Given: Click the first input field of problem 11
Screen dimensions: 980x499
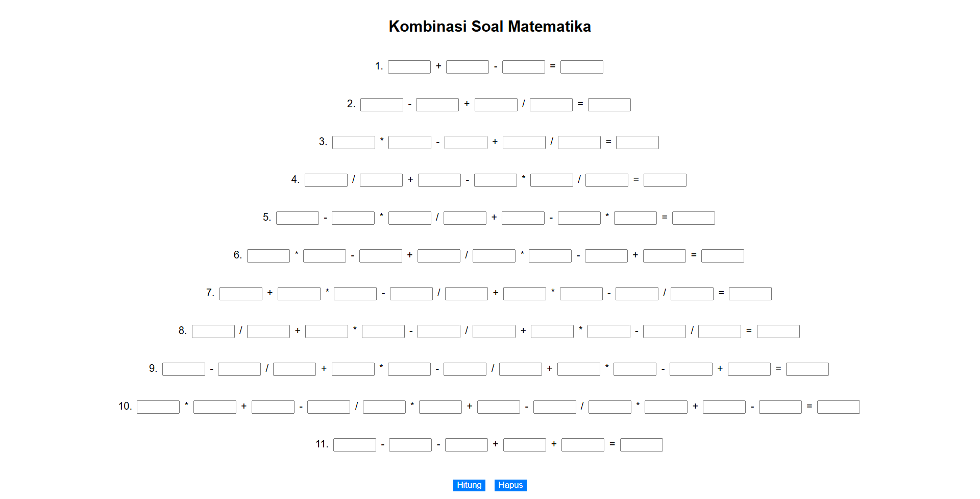Looking at the screenshot, I should 355,445.
